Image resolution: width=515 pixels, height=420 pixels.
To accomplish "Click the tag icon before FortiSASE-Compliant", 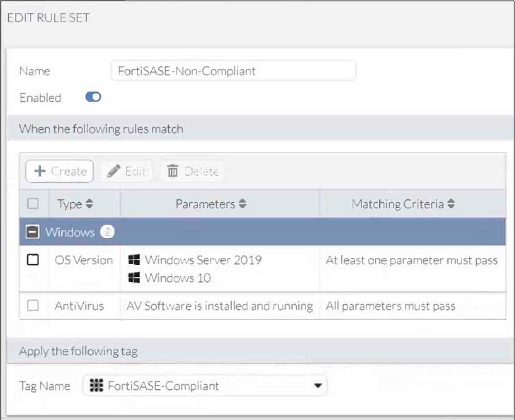I will 96,386.
